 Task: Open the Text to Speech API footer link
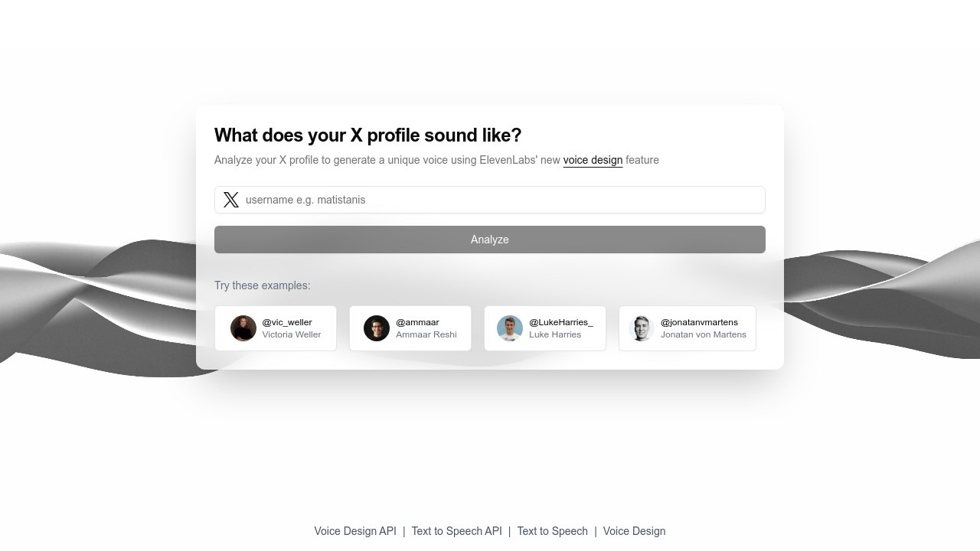point(457,531)
